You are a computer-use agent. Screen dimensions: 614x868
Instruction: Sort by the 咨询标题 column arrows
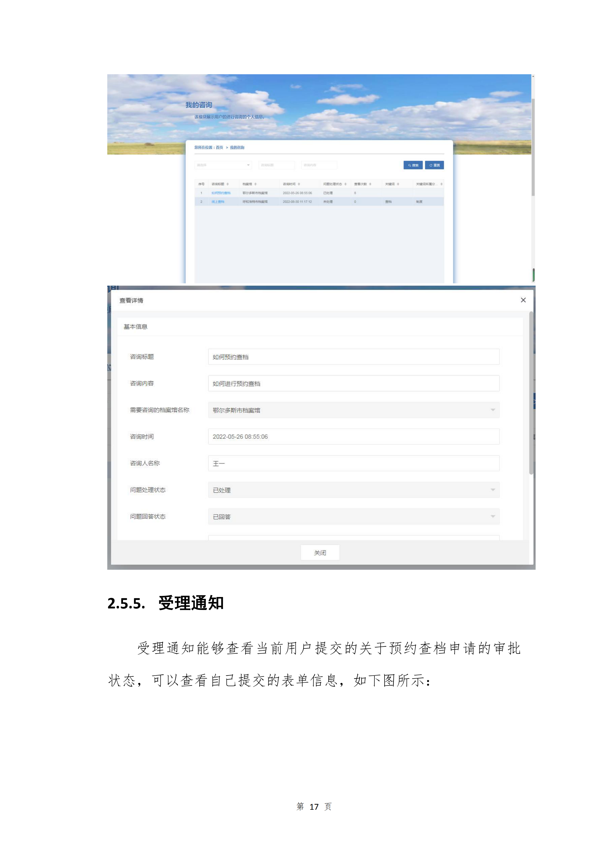coord(228,184)
